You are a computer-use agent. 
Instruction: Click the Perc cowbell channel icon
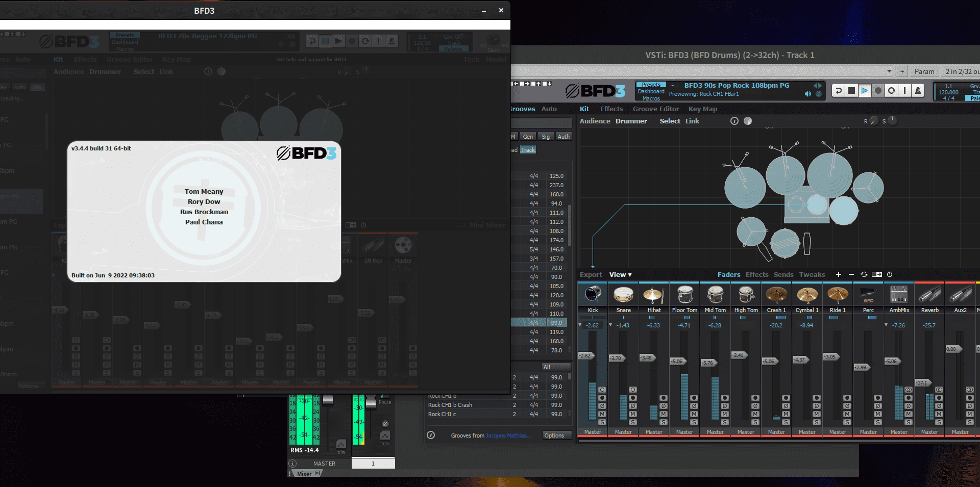pyautogui.click(x=868, y=295)
